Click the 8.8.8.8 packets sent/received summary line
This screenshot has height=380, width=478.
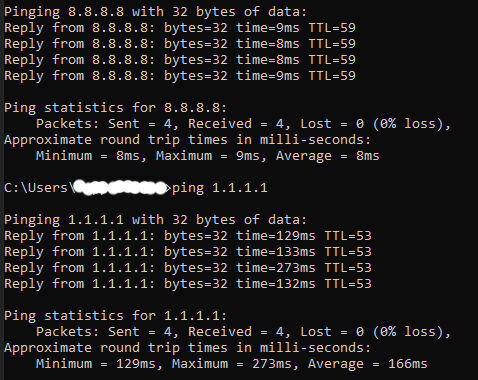point(244,124)
